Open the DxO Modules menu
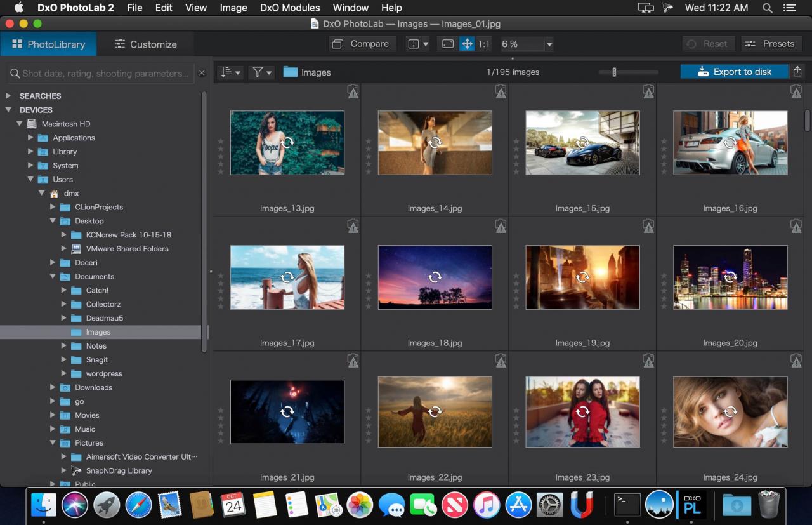 tap(289, 8)
